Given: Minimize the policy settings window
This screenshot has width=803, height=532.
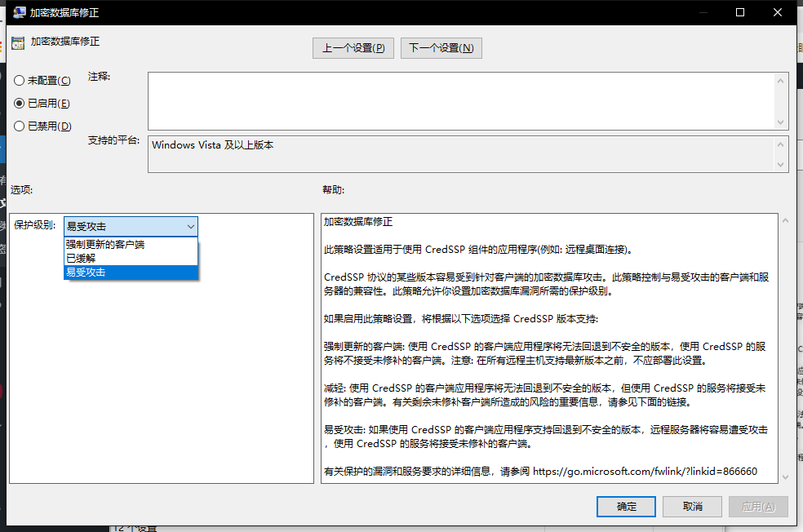Looking at the screenshot, I should point(703,12).
